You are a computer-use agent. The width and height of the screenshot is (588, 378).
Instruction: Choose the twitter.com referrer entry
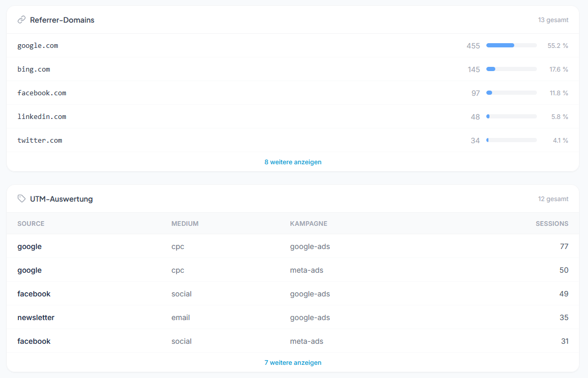40,141
